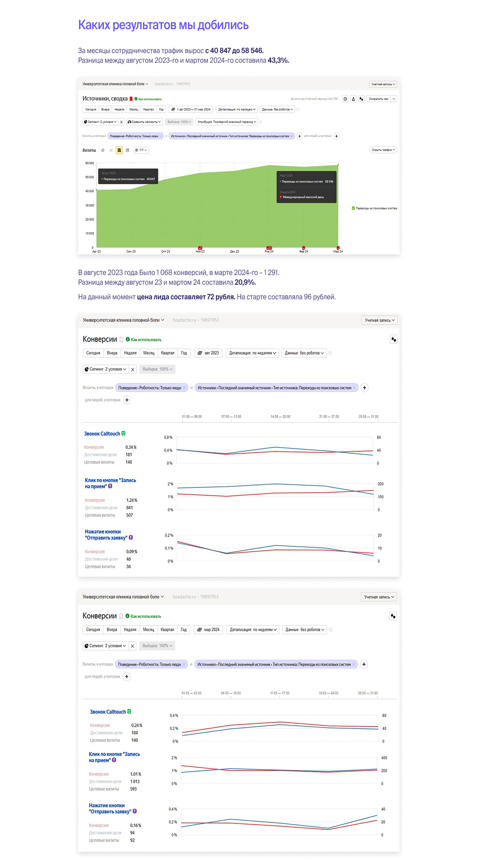
Task: Select Месяц period in авг 2023 Конверсии report
Action: pos(149,353)
